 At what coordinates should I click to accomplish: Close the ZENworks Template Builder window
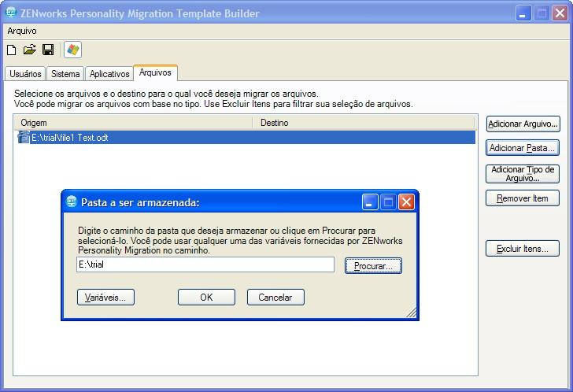[560, 13]
